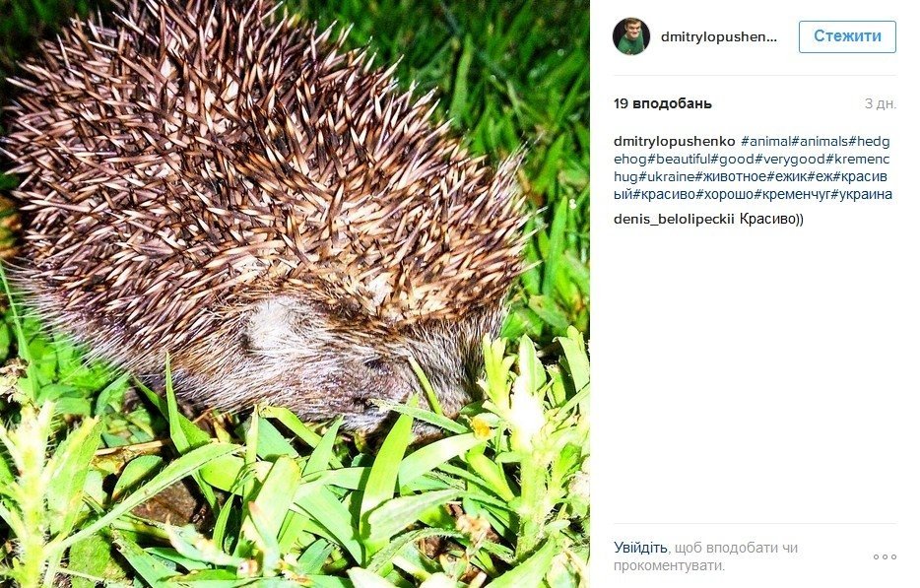Viewport: 920px width, 588px height.
Task: Open dmitrylopushenko's profile avatar picture
Action: (x=631, y=36)
